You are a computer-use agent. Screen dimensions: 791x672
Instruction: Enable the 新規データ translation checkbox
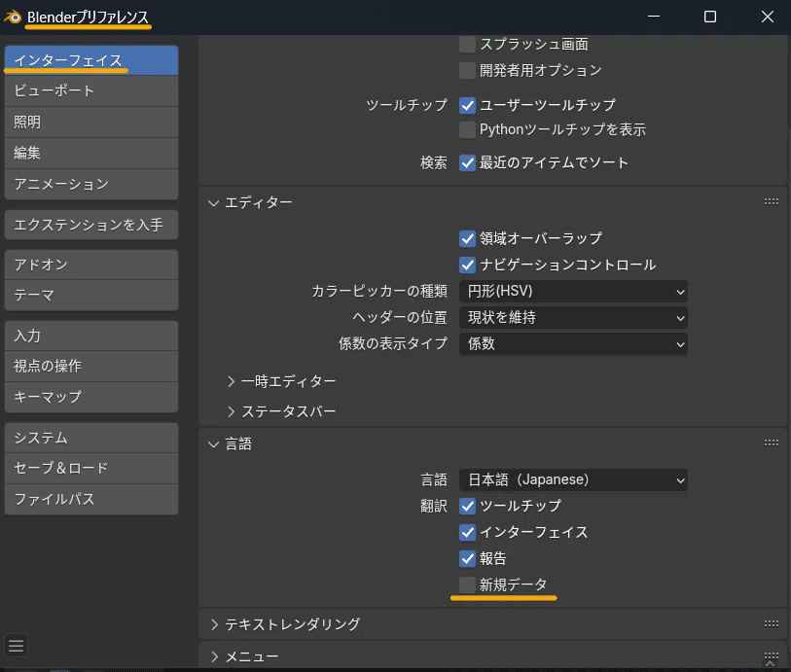pos(468,584)
